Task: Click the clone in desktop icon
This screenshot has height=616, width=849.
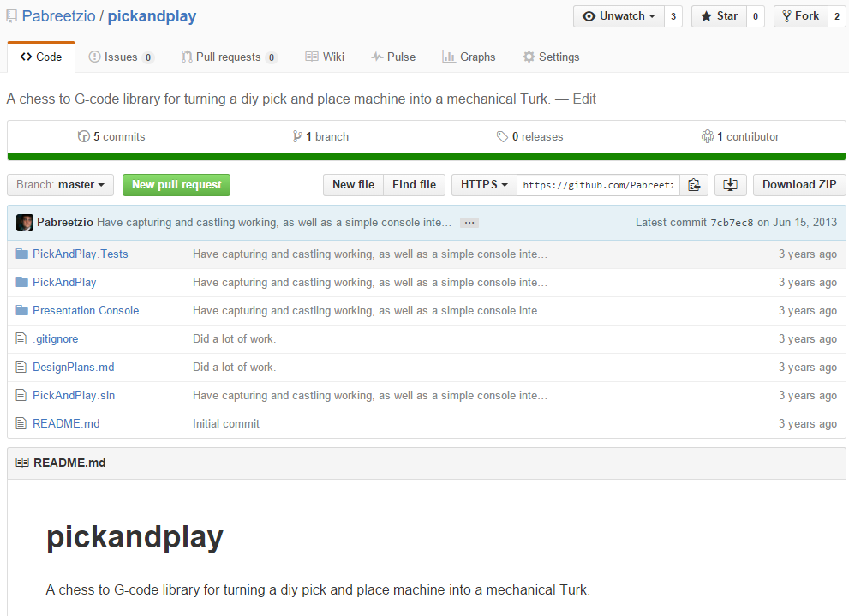Action: (731, 185)
